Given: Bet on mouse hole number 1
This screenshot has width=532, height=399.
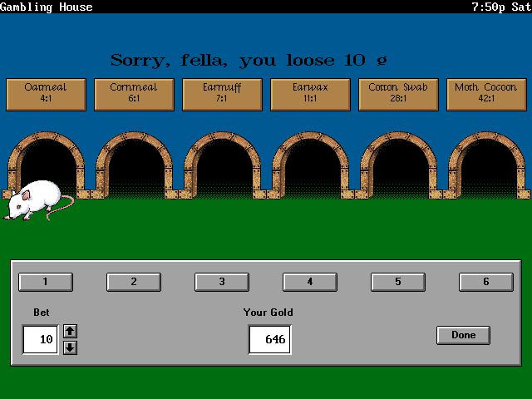Looking at the screenshot, I should [46, 282].
